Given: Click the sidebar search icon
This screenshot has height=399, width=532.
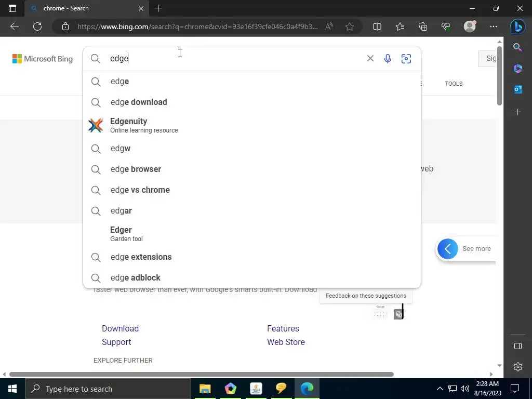Looking at the screenshot, I should click(x=518, y=47).
